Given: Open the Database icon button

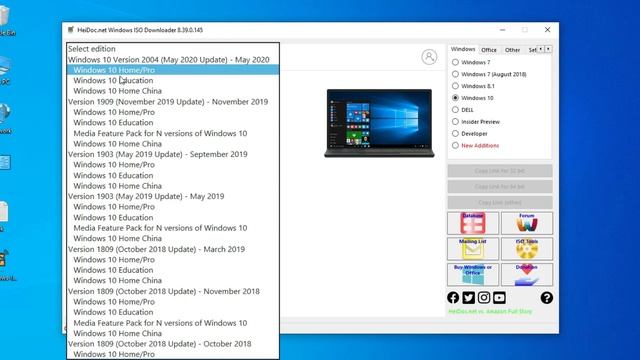Looking at the screenshot, I should [x=473, y=223].
